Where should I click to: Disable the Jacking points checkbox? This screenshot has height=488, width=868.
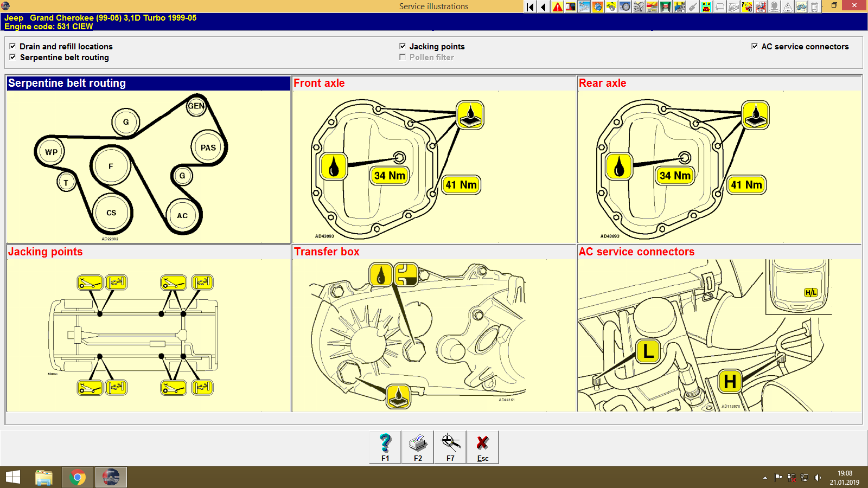[x=403, y=46]
